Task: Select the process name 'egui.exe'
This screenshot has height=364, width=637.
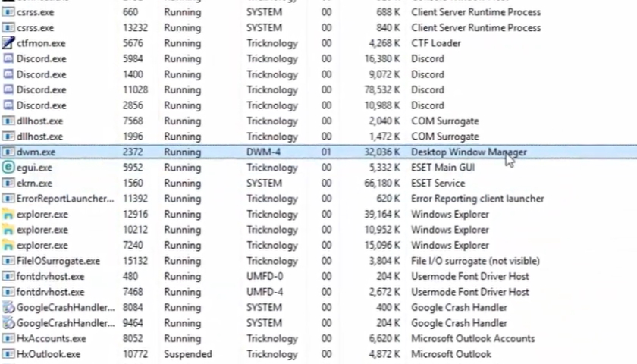Action: point(34,168)
